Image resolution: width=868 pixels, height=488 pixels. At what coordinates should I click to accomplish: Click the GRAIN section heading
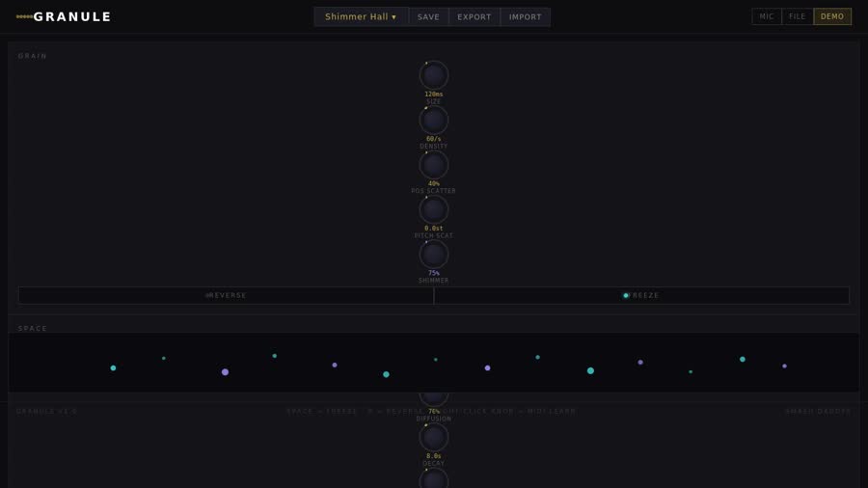tap(33, 56)
